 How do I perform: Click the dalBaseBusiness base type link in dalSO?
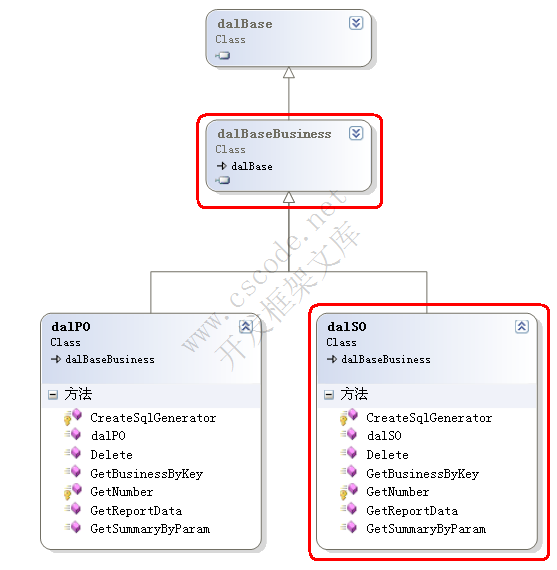click(386, 360)
